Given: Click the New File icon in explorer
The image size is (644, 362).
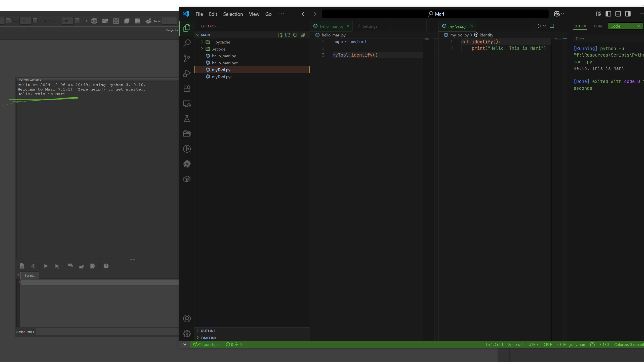Looking at the screenshot, I should point(280,35).
